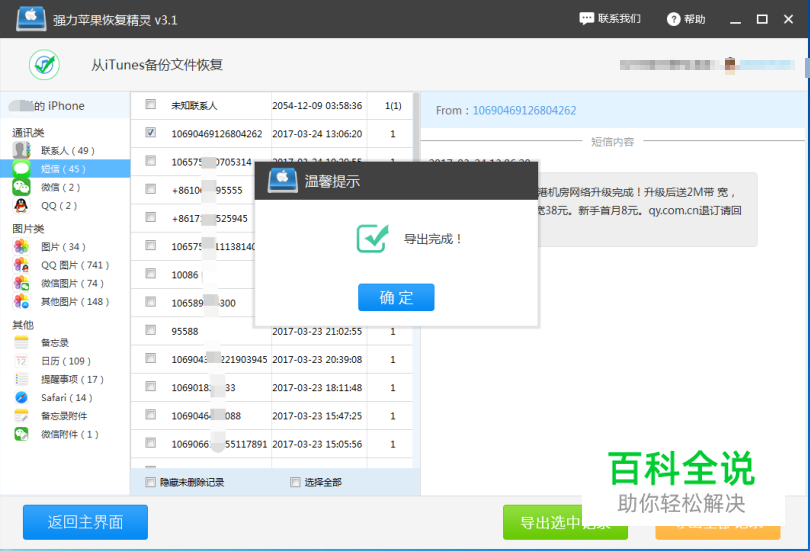Click the green 导出选中记录 button
The width and height of the screenshot is (810, 551).
[565, 522]
